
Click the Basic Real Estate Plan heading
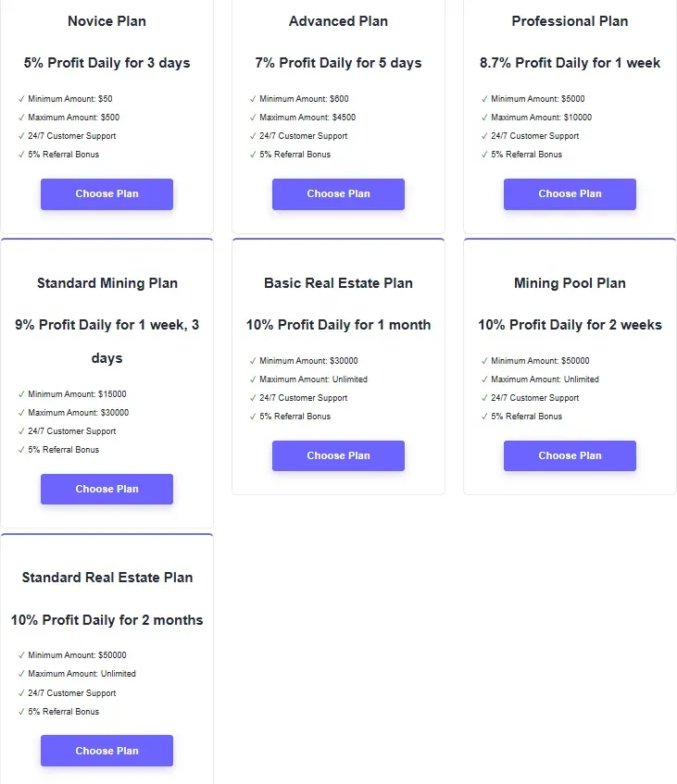338,283
